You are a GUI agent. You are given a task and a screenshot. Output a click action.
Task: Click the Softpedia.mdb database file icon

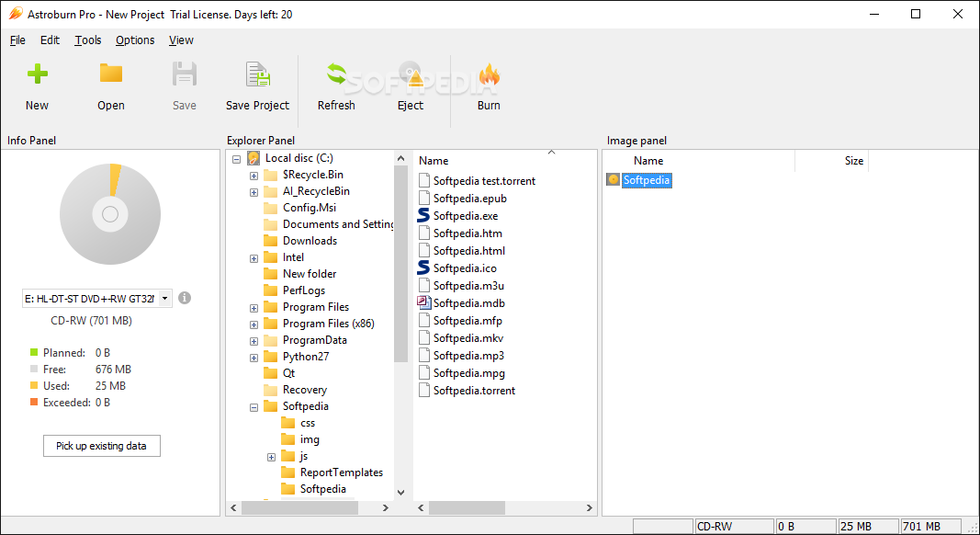(424, 302)
